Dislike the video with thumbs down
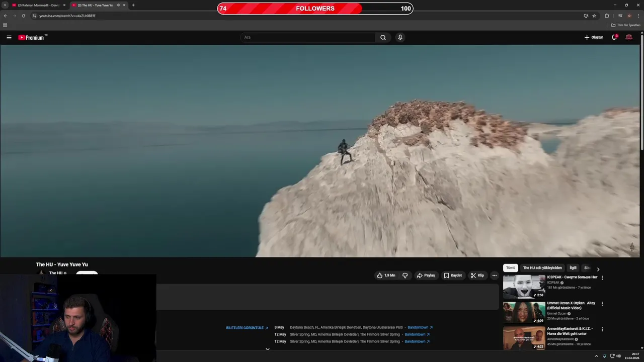Viewport: 644px width, 362px height. coord(405,276)
